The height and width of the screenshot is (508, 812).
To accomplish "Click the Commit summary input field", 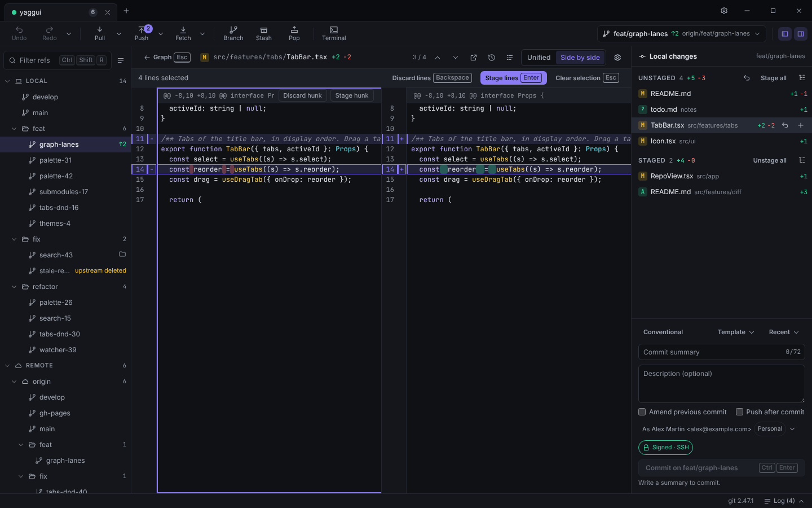I will (721, 352).
